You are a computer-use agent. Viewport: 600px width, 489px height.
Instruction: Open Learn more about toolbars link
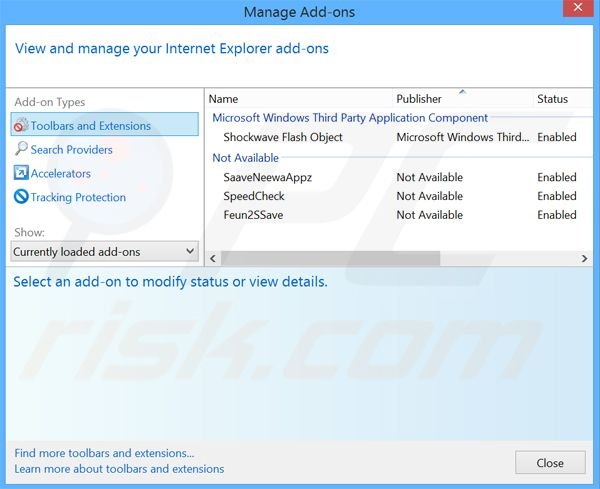coord(119,469)
